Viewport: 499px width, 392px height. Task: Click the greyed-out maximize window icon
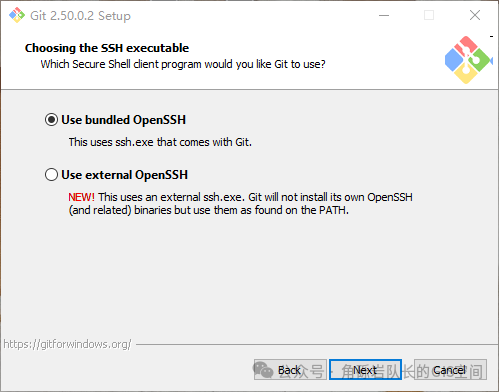pyautogui.click(x=429, y=15)
